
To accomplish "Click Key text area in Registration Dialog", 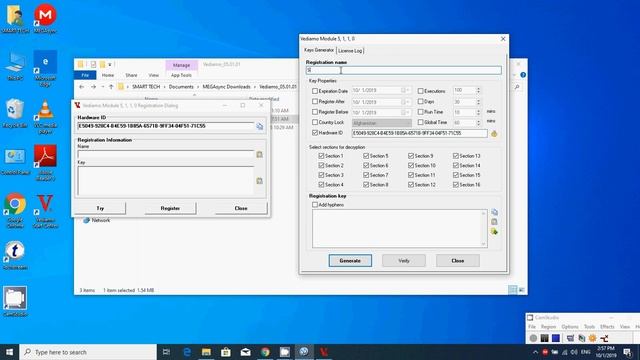I will tap(166, 180).
